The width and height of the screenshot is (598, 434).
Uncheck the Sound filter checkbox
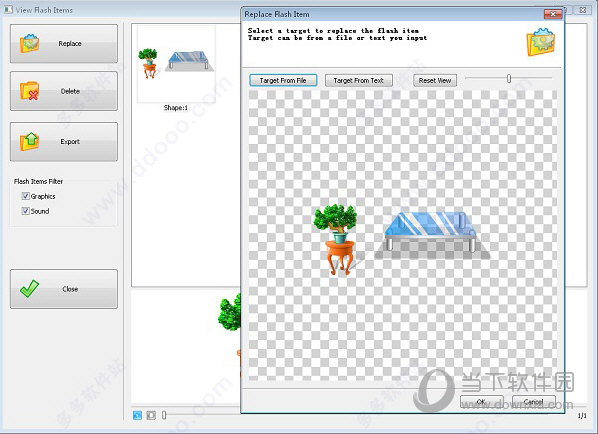tap(26, 211)
